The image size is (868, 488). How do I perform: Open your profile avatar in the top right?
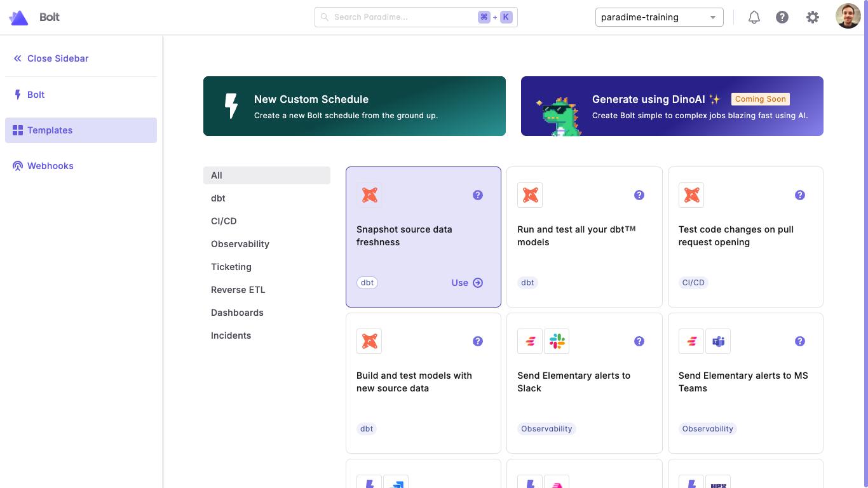tap(848, 16)
